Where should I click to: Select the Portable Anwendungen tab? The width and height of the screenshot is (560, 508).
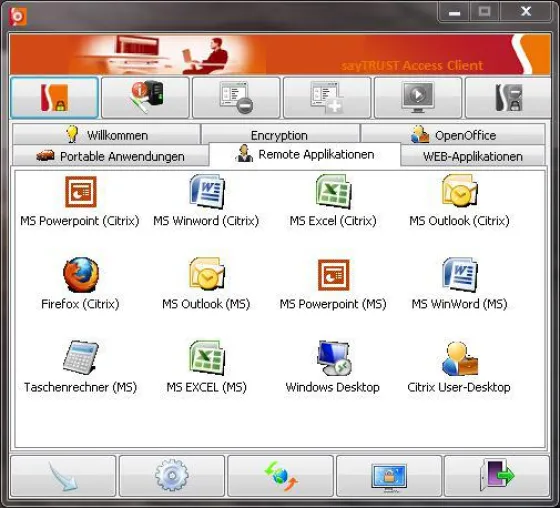point(110,156)
